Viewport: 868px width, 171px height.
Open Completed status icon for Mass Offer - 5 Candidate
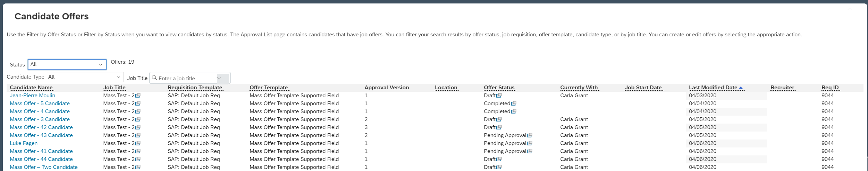(514, 103)
